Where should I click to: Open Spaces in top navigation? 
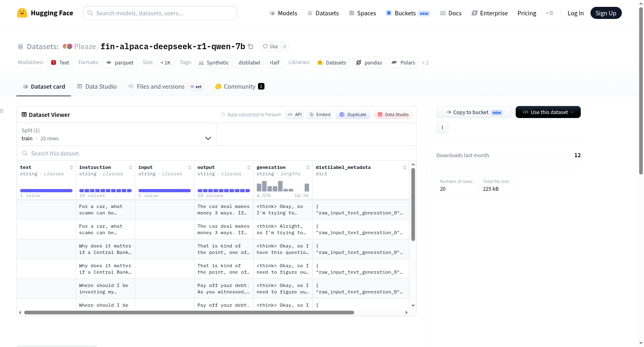[363, 13]
